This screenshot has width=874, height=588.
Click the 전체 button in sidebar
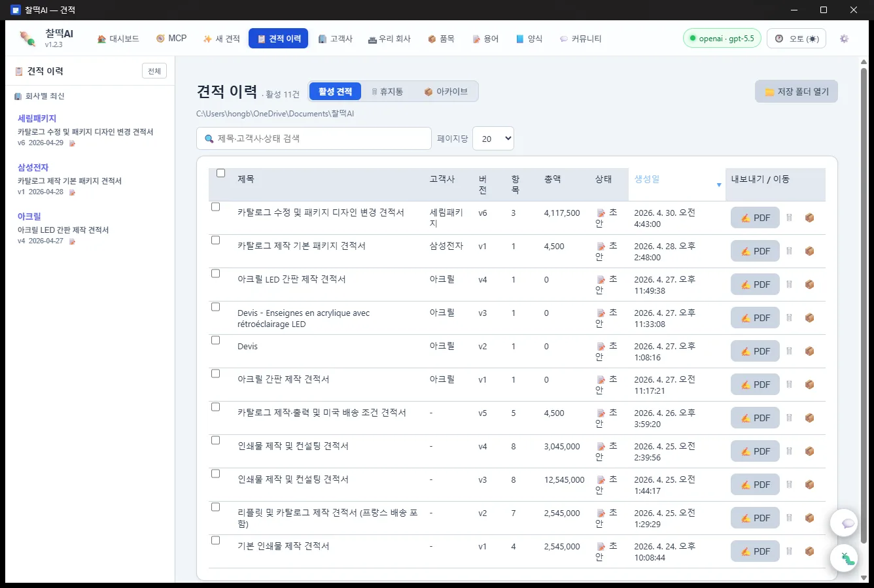pos(154,71)
